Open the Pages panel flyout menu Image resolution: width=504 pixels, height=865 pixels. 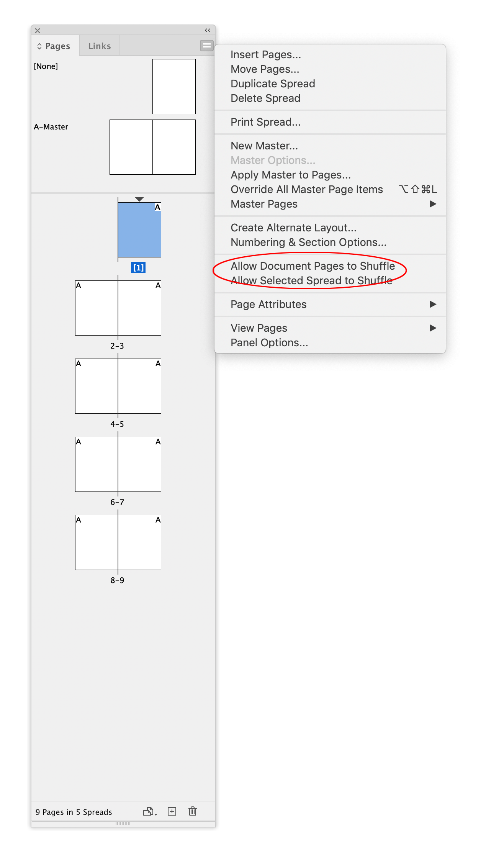[x=206, y=46]
